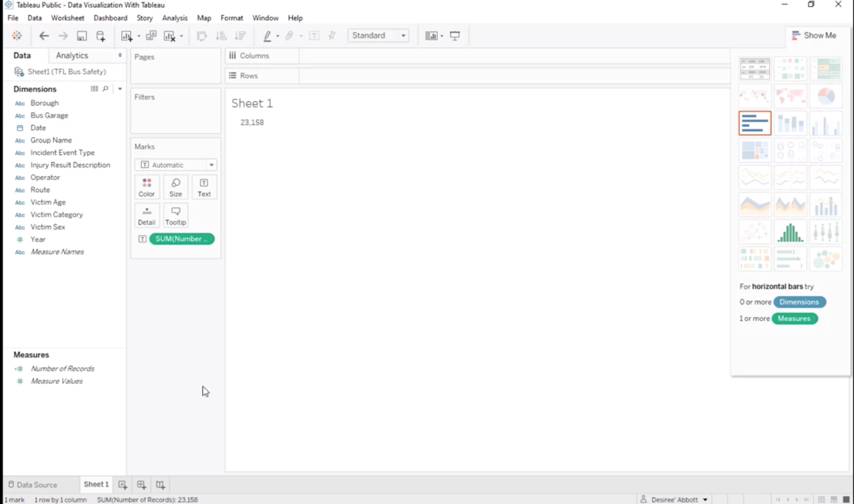Viewport: 854px width, 504px height.
Task: Click the Swap rows and columns icon
Action: point(202,35)
